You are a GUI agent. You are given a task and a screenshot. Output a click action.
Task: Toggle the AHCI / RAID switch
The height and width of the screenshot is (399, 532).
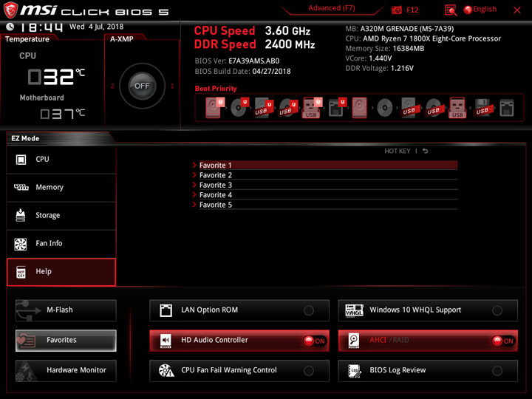(503, 341)
